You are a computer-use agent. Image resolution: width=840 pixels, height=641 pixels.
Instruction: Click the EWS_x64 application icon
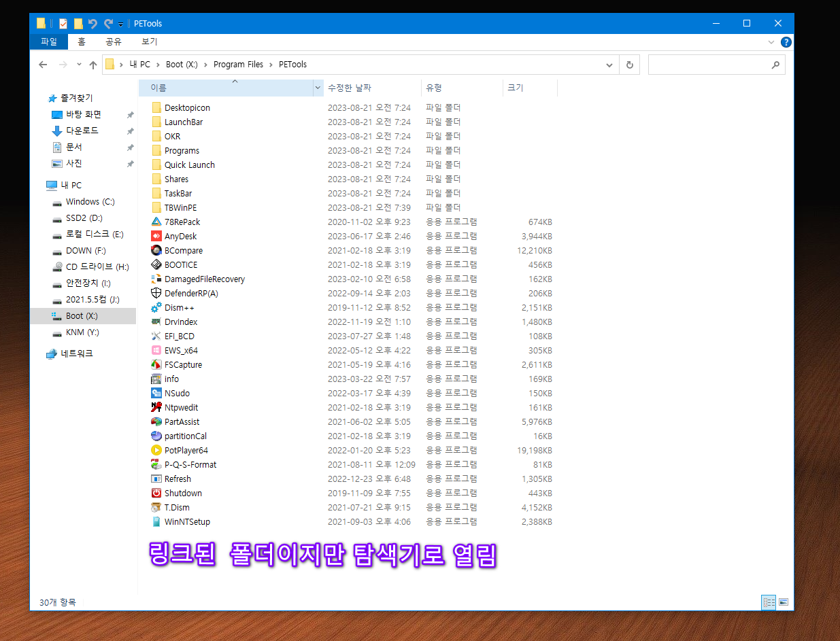[x=156, y=350]
